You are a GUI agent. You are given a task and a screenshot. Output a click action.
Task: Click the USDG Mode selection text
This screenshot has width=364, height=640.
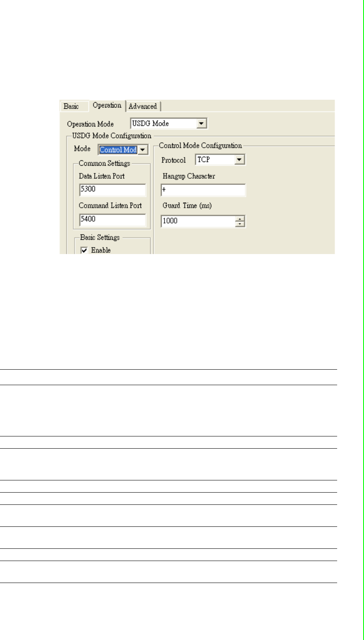[x=151, y=124]
